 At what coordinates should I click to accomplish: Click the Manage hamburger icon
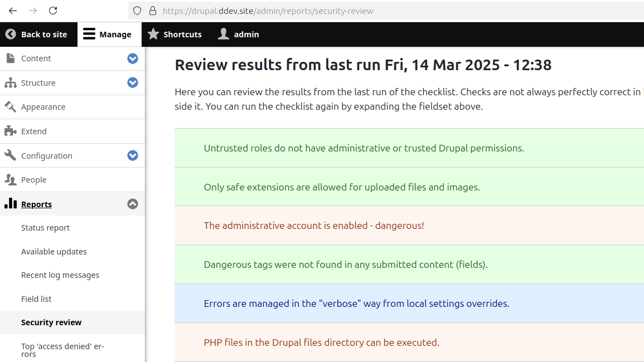click(89, 34)
